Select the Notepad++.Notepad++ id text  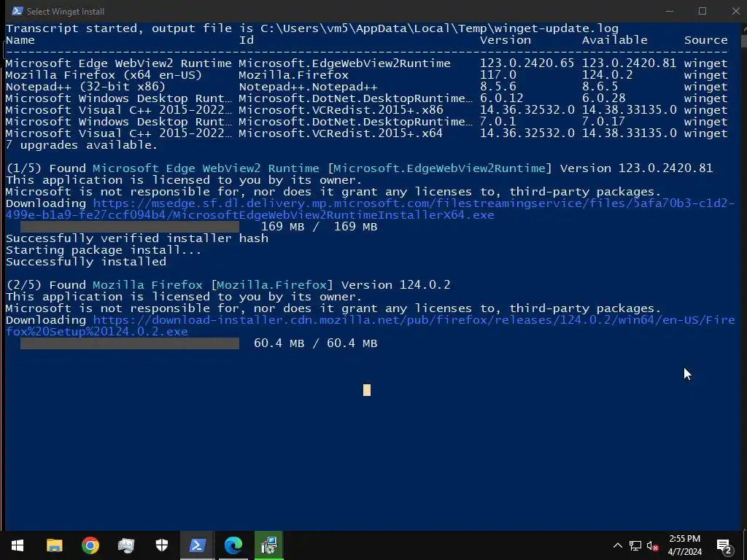click(309, 87)
